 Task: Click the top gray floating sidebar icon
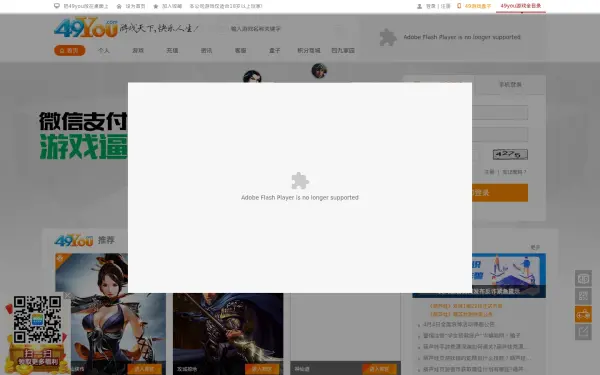(583, 279)
